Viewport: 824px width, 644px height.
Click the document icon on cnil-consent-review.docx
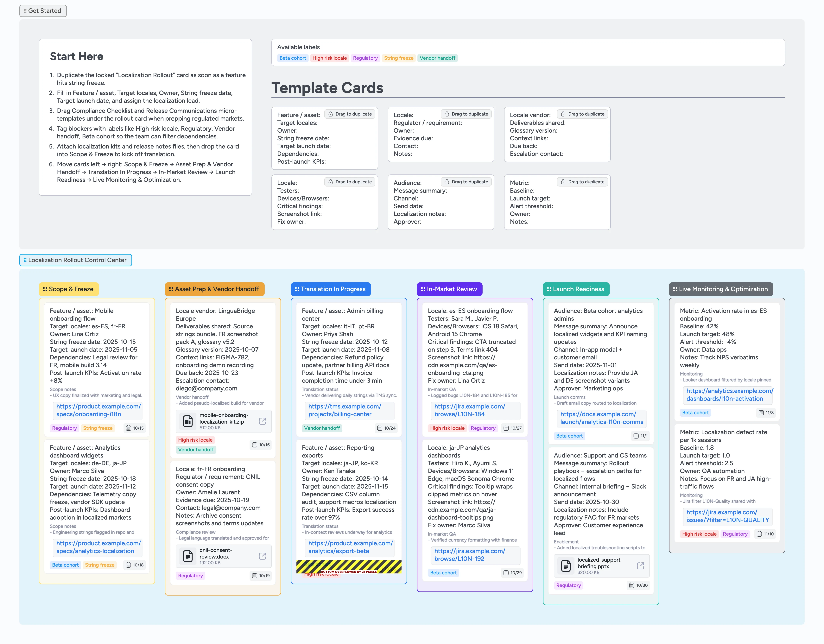(187, 556)
